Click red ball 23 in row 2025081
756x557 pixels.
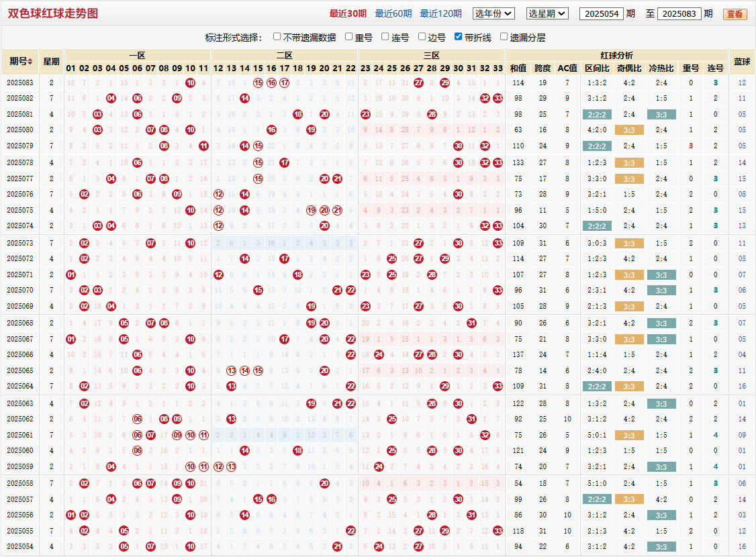pyautogui.click(x=365, y=115)
